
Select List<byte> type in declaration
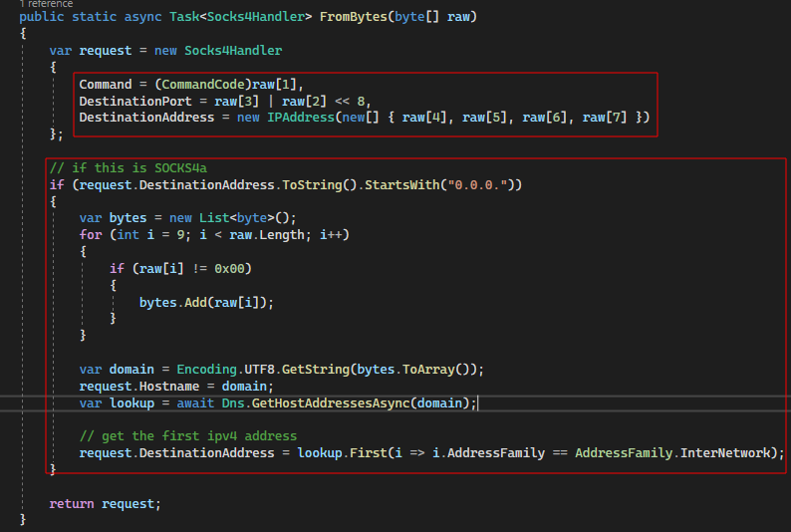click(236, 218)
